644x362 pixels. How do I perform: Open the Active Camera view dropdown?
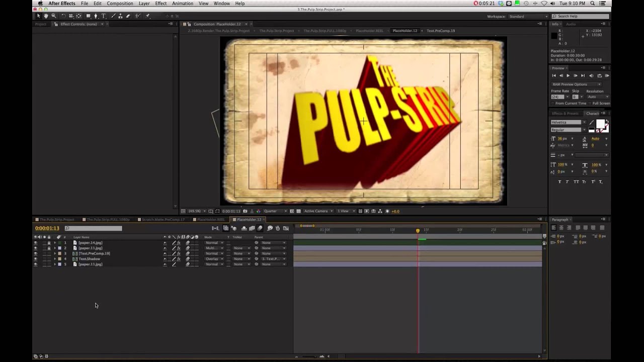click(x=318, y=211)
